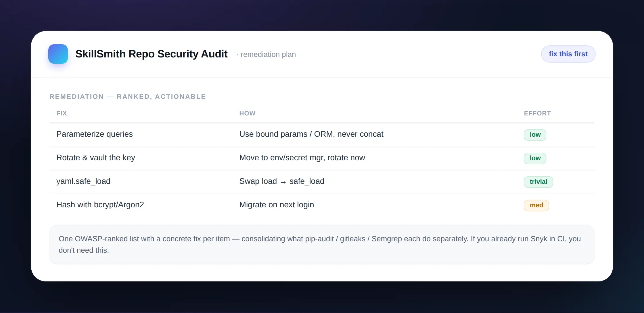Click the 'Migrate on next login' cell

(x=277, y=205)
